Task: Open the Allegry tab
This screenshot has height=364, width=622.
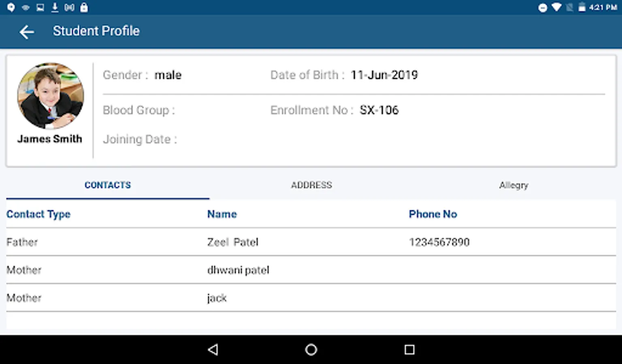Action: pyautogui.click(x=514, y=185)
